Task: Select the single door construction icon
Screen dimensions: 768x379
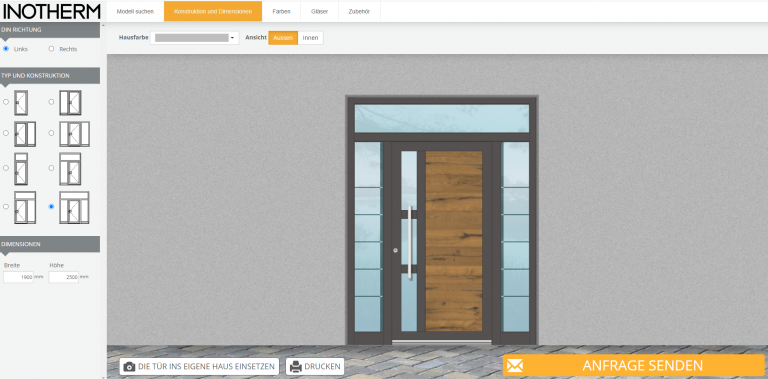Action: point(21,102)
